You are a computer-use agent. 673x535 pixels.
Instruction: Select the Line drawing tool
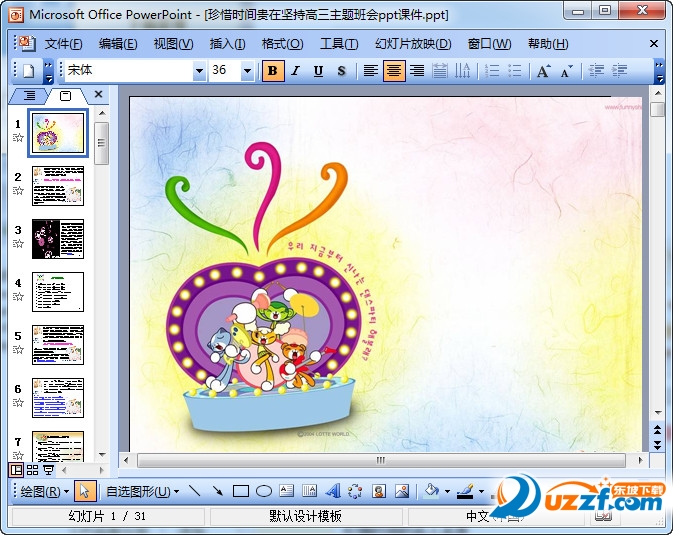point(194,491)
